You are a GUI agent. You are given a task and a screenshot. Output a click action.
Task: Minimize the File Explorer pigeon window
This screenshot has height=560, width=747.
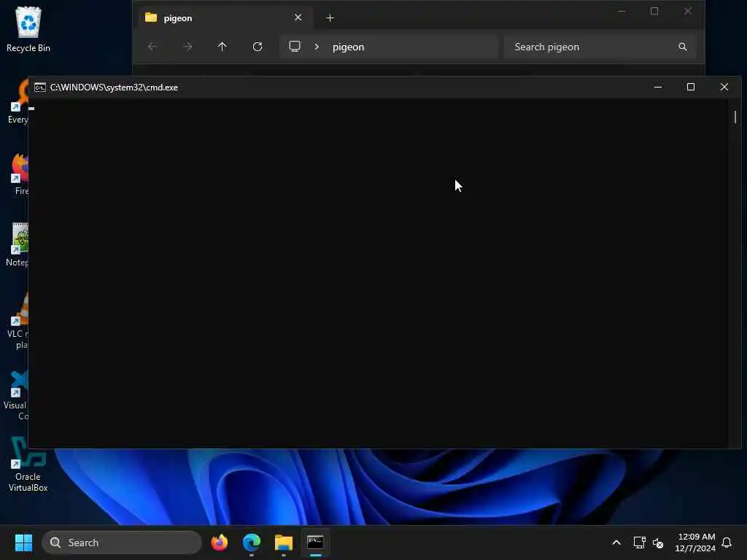[x=622, y=11]
